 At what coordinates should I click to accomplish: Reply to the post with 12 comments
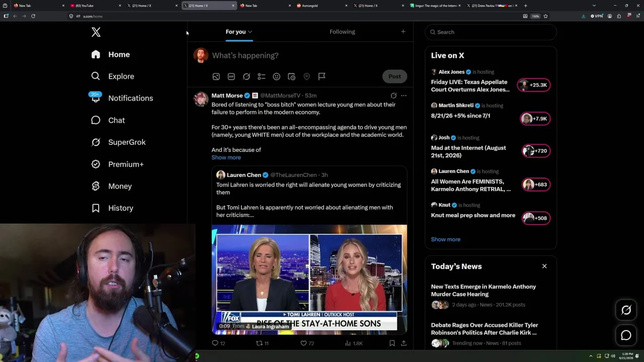coord(218,343)
